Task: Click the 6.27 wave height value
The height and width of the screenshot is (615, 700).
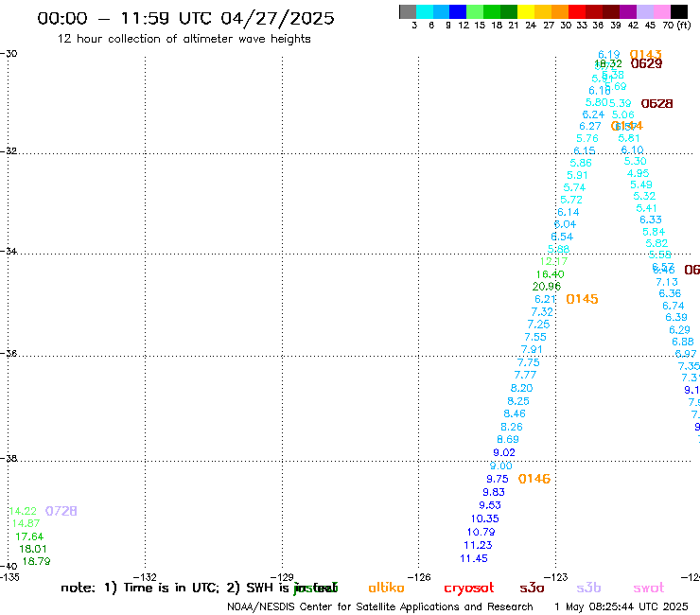Action: click(x=590, y=127)
